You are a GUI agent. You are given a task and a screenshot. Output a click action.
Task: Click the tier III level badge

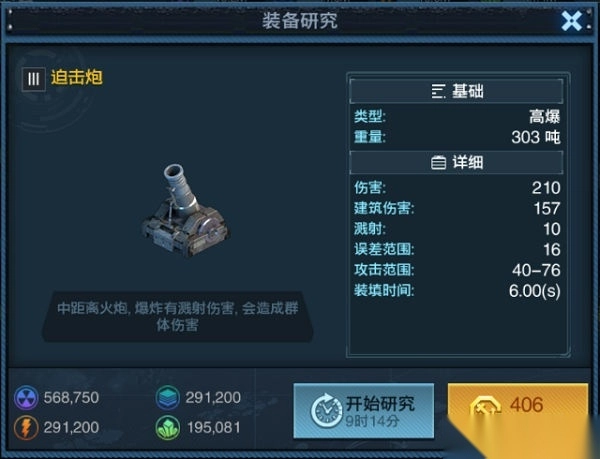coord(34,79)
